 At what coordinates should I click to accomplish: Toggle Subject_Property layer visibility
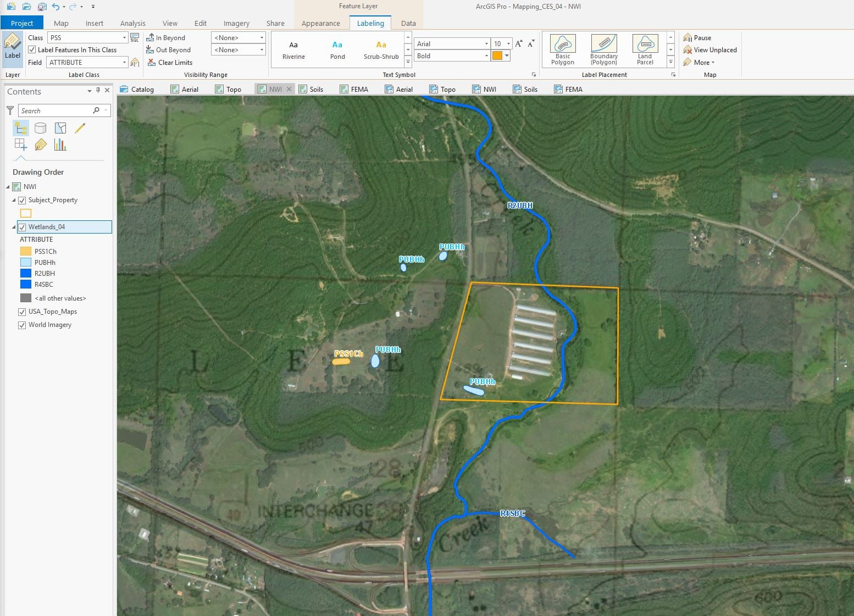[x=22, y=201]
